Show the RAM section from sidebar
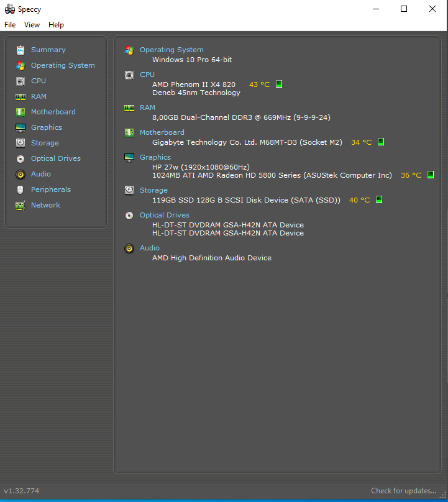Screen dimensions: 448x502 point(39,96)
